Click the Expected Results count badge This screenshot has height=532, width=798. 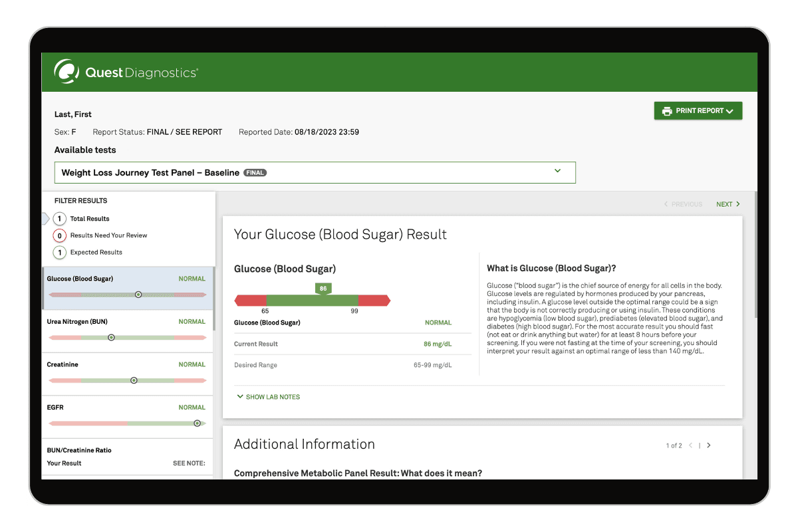coord(59,252)
